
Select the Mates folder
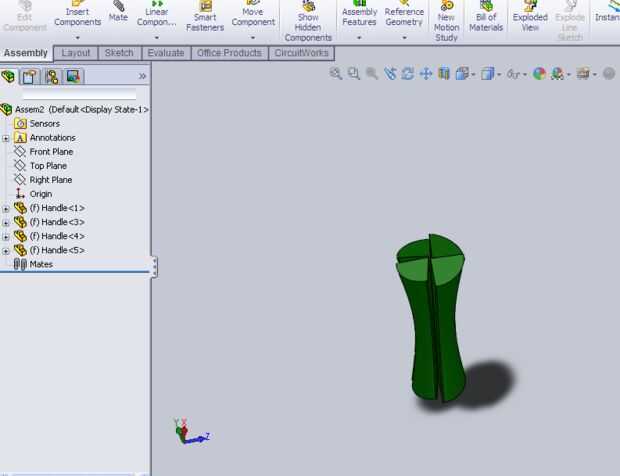point(33,264)
